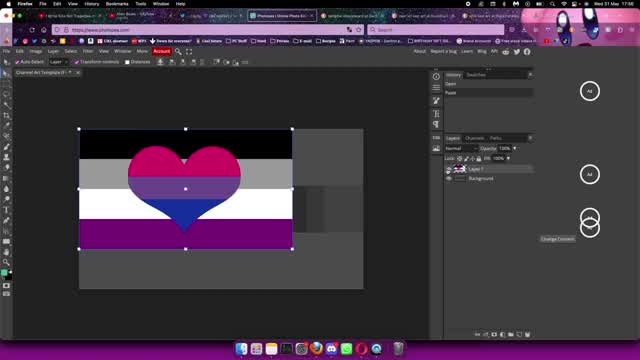Open the Report a bug link
The image size is (640, 360).
443,51
